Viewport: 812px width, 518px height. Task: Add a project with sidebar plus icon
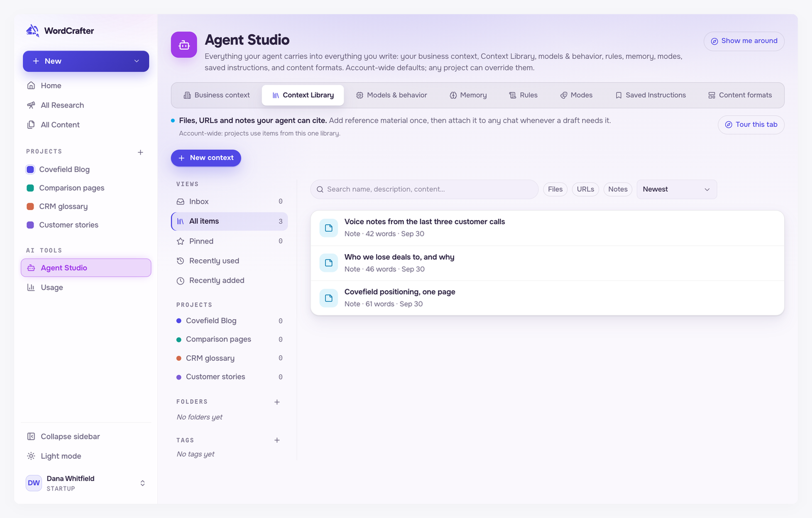pos(141,152)
